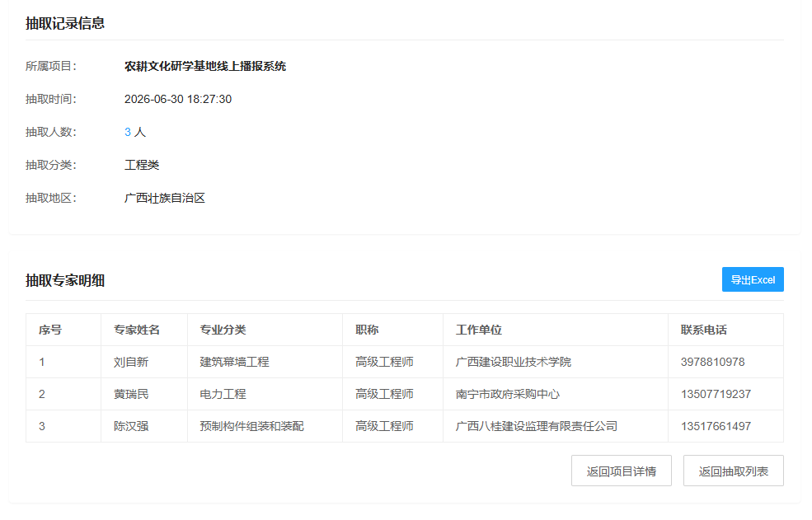Select expert name 刘自新
The height and width of the screenshot is (520, 812).
pos(131,362)
